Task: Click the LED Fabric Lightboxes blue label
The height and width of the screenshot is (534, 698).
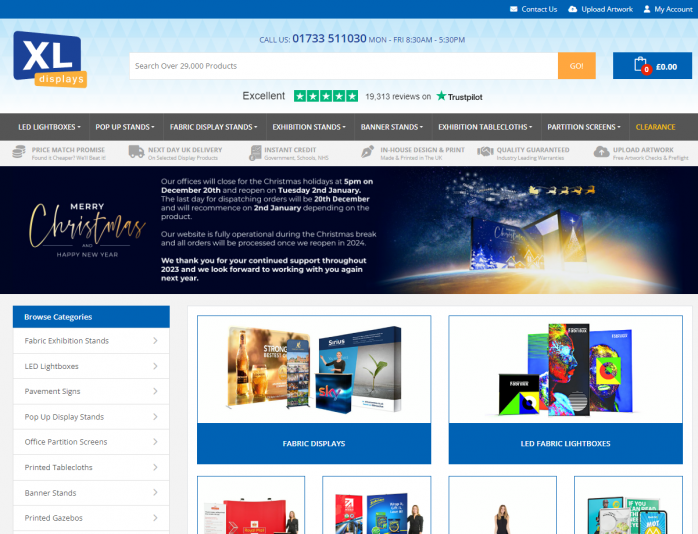Action: (565, 444)
